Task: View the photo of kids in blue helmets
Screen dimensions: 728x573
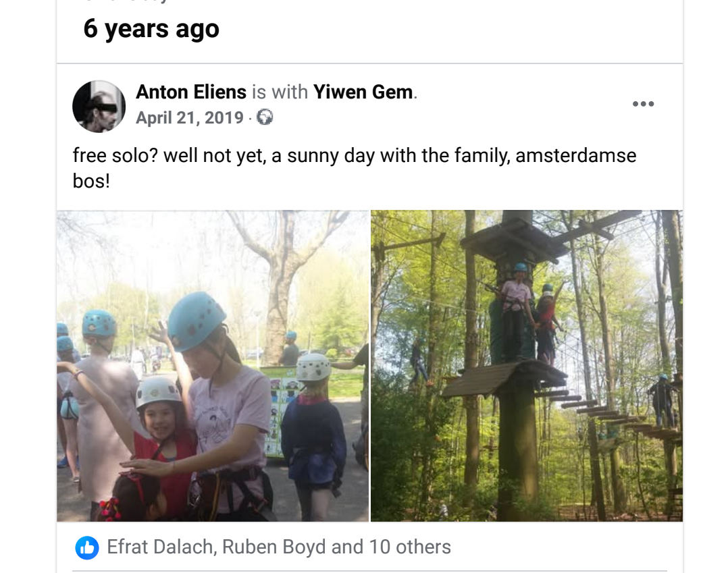Action: click(x=213, y=366)
